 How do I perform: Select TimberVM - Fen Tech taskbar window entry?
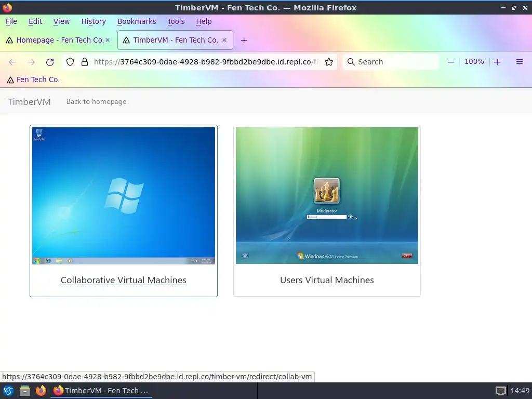pos(101,391)
